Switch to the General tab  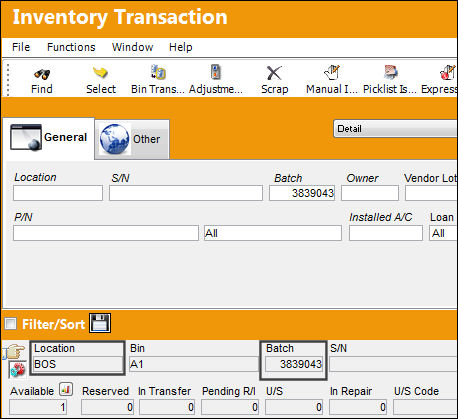point(49,138)
